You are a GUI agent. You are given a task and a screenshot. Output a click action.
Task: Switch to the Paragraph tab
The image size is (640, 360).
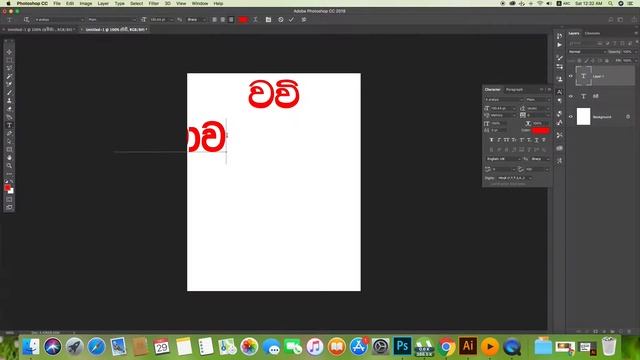click(514, 89)
